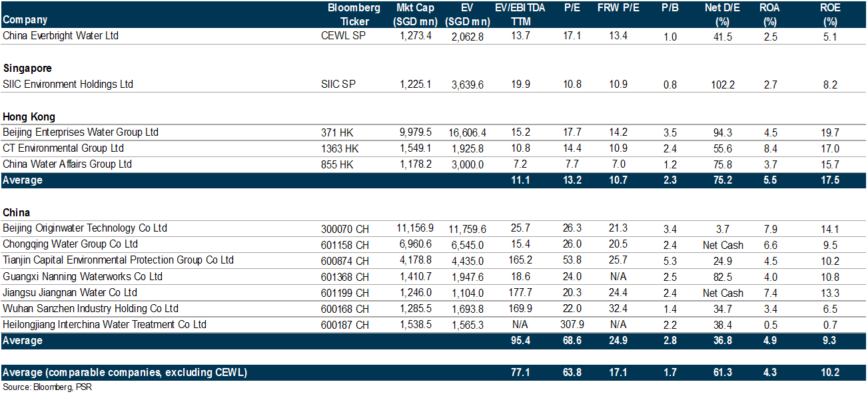The width and height of the screenshot is (868, 394).
Task: Click "Jiangsu Jiangnan Water Co Ltd" name
Action: [x=70, y=292]
